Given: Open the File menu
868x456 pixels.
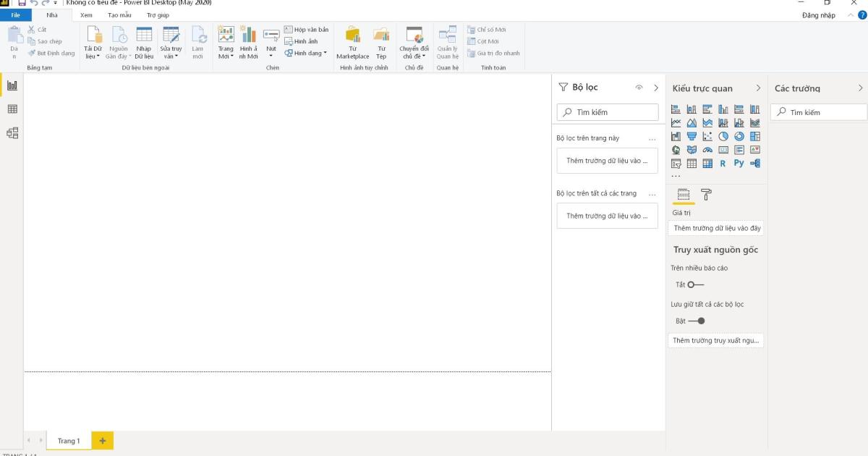Looking at the screenshot, I should [x=16, y=14].
